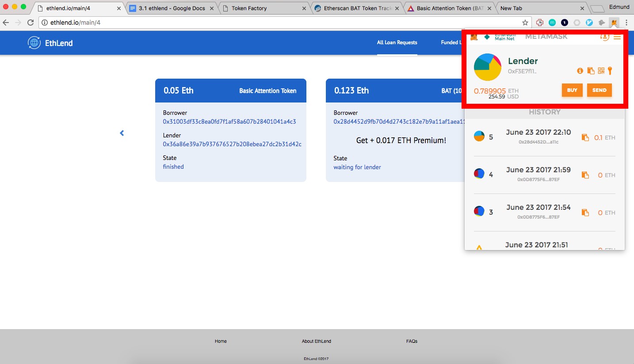Click the Home footer link
Image resolution: width=634 pixels, height=364 pixels.
[221, 341]
